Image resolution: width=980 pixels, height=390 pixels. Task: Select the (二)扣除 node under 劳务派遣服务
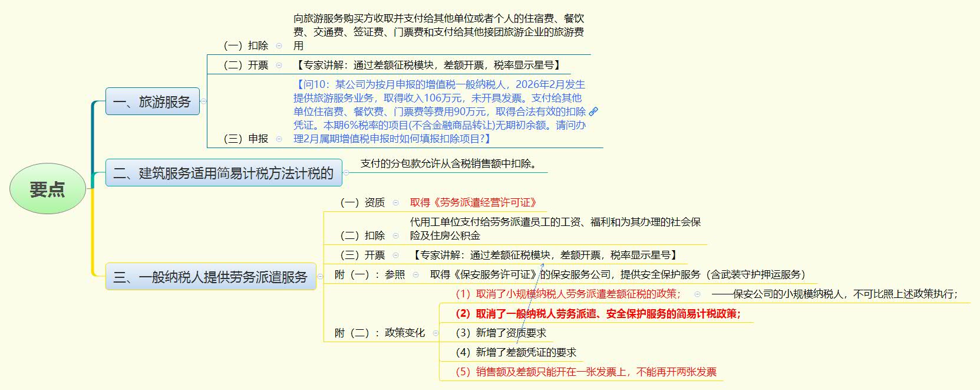362,235
